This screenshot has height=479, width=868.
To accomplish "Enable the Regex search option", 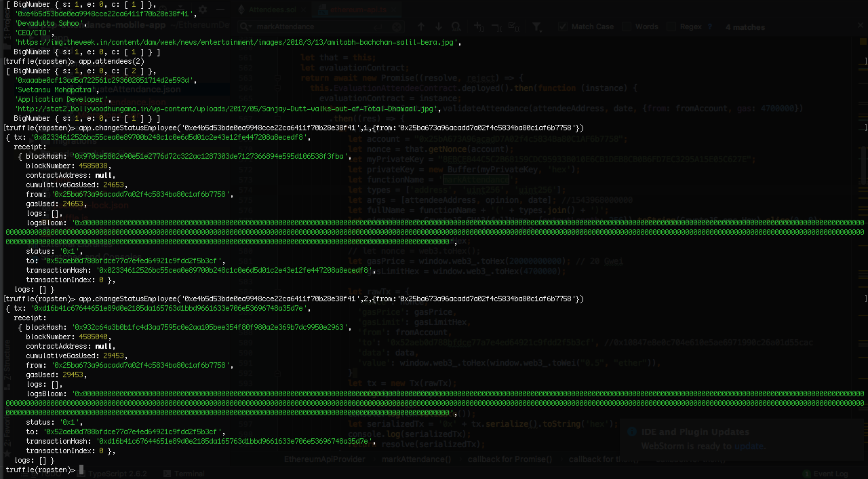I will pyautogui.click(x=673, y=26).
